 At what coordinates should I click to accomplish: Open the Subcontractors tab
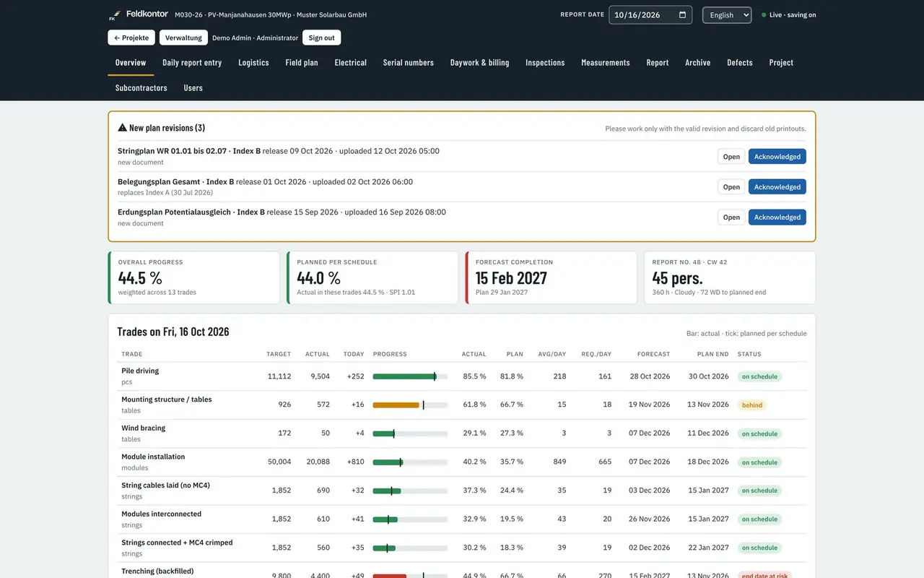click(141, 88)
